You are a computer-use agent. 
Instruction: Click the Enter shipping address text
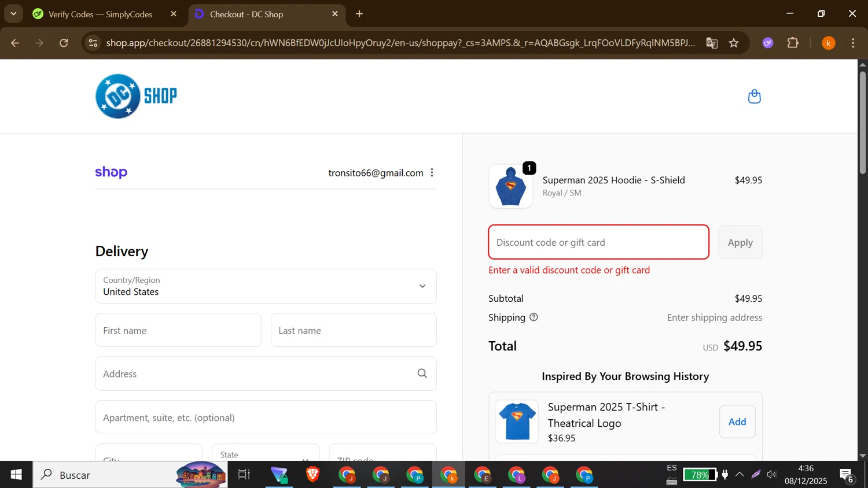coord(715,317)
